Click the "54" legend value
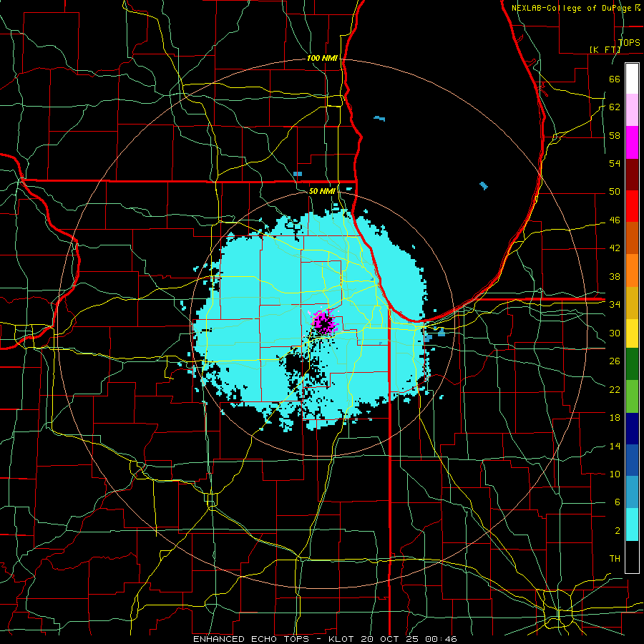Image resolution: width=644 pixels, height=644 pixels. (x=615, y=163)
